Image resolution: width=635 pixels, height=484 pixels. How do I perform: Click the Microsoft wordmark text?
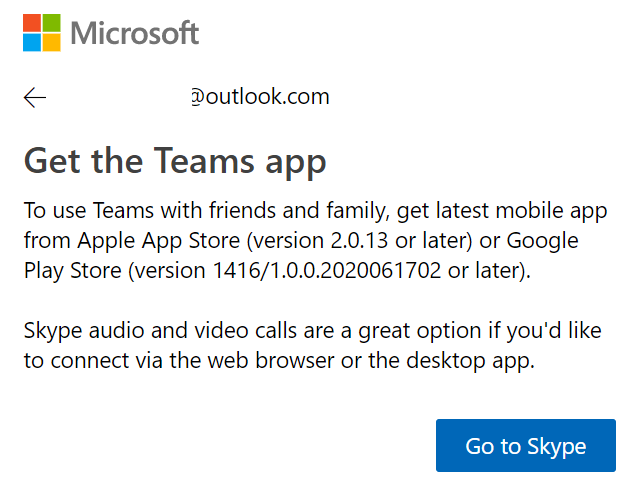pyautogui.click(x=135, y=33)
